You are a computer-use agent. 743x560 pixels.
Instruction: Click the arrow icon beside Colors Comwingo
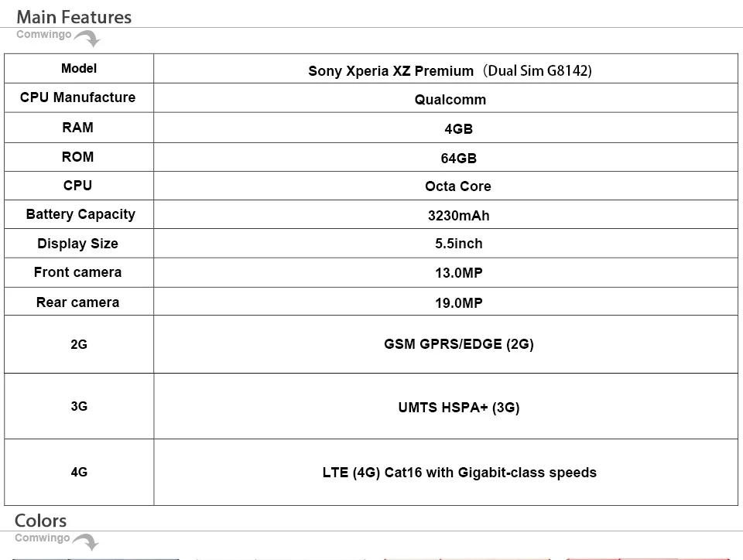tap(86, 542)
